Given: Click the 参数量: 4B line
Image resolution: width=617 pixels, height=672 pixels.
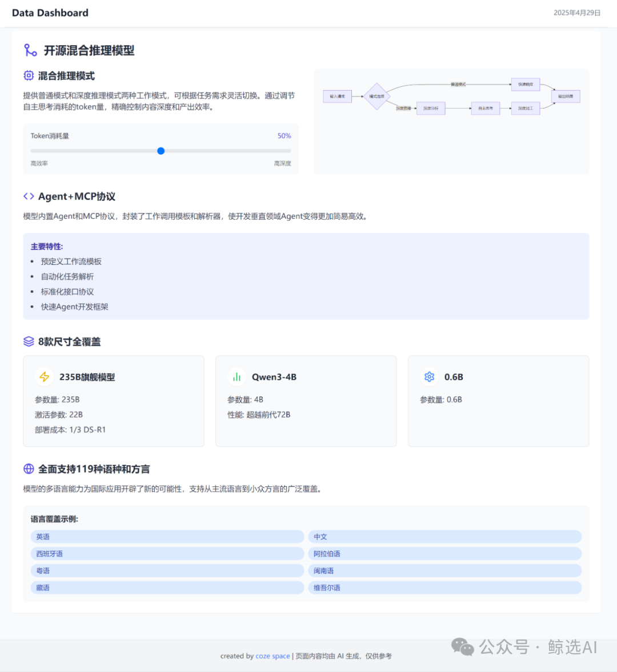Looking at the screenshot, I should coord(245,400).
